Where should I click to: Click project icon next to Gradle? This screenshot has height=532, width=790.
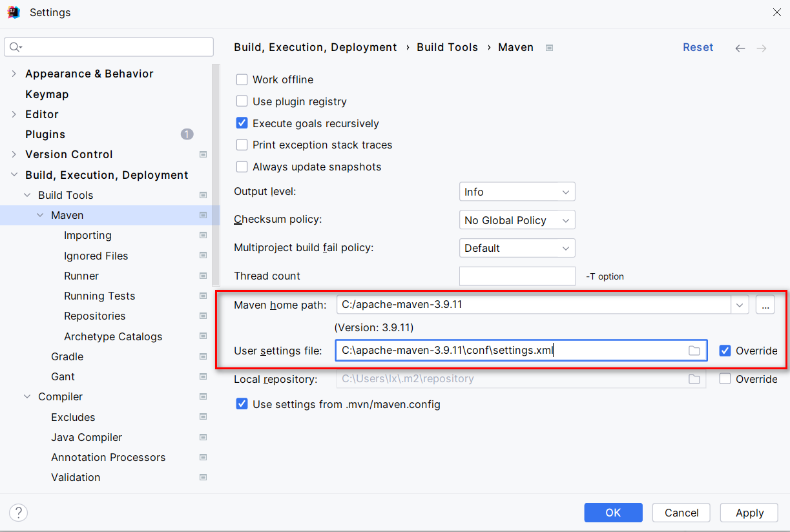[x=203, y=356]
